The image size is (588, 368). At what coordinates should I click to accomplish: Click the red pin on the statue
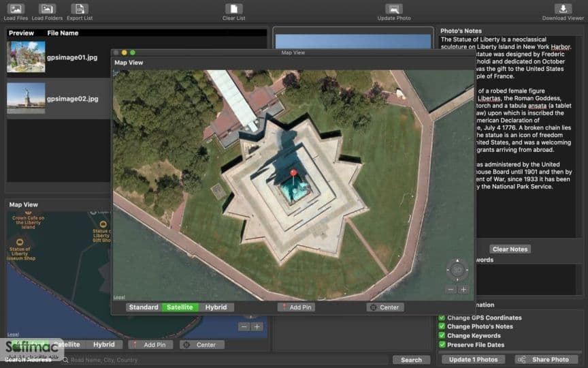pos(293,174)
